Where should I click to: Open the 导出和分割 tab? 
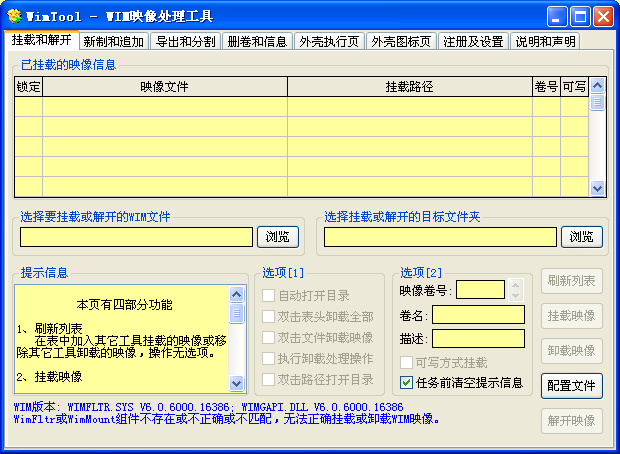tap(185, 41)
